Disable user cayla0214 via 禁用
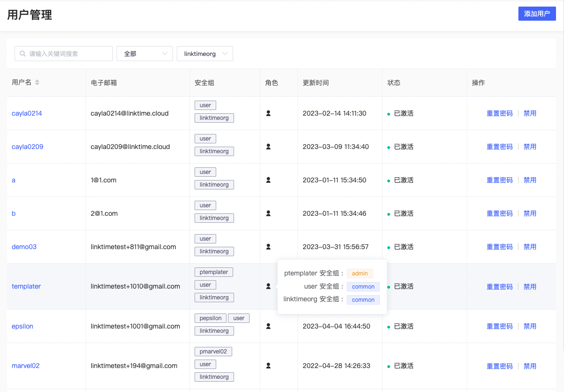The width and height of the screenshot is (564, 392). tap(530, 113)
